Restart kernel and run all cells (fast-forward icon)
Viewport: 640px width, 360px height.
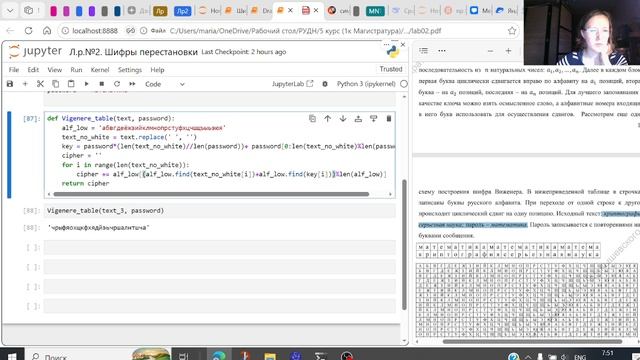click(x=132, y=84)
